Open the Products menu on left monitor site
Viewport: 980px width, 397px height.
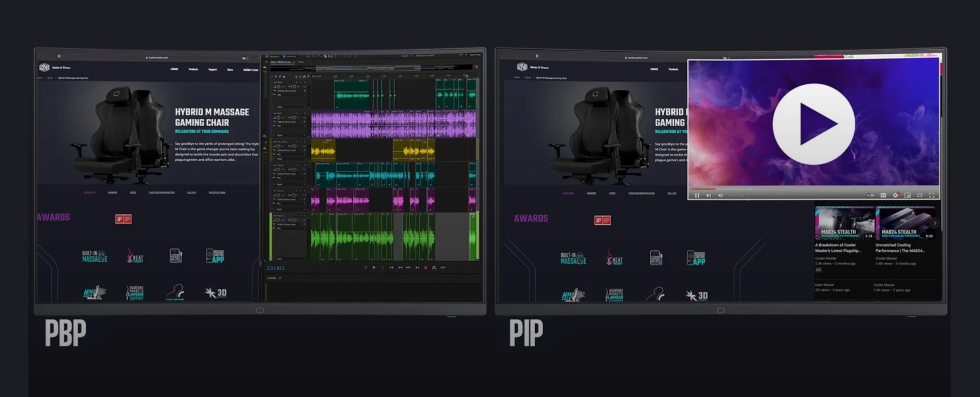point(193,69)
